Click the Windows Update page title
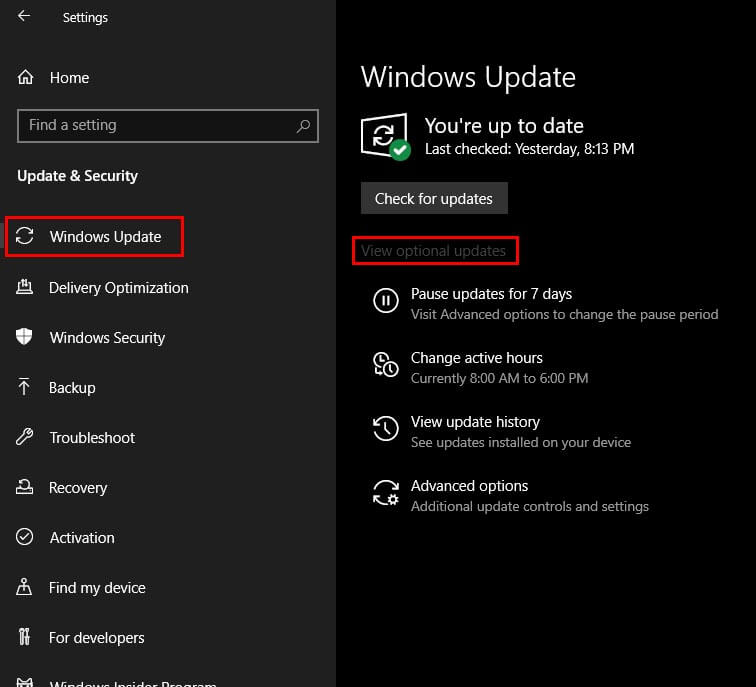Image resolution: width=756 pixels, height=687 pixels. [468, 77]
